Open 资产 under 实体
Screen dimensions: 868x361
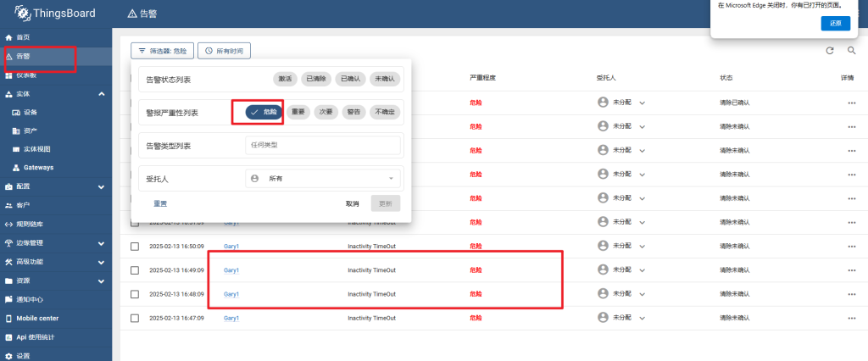[x=56, y=131]
